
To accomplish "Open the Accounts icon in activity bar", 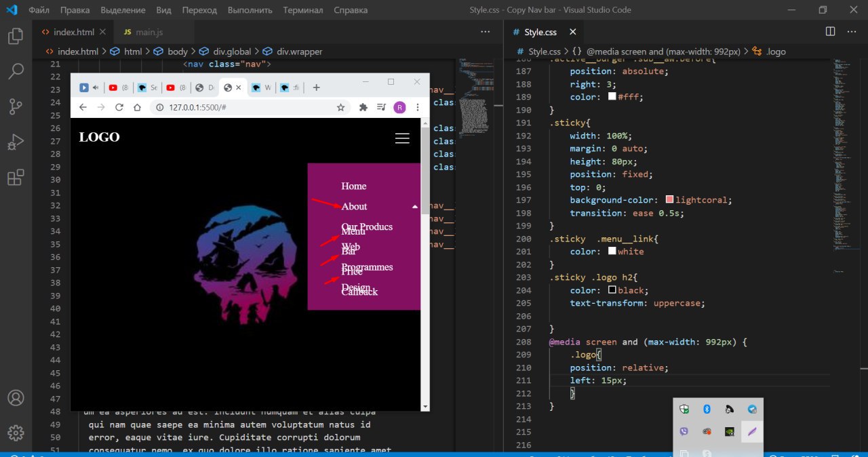I will coord(16,397).
